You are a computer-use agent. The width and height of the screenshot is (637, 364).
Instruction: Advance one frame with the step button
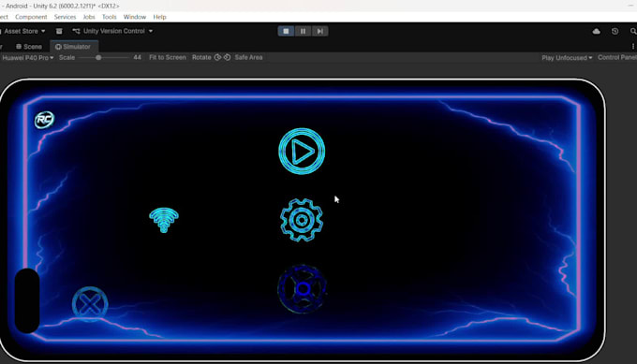(x=320, y=31)
